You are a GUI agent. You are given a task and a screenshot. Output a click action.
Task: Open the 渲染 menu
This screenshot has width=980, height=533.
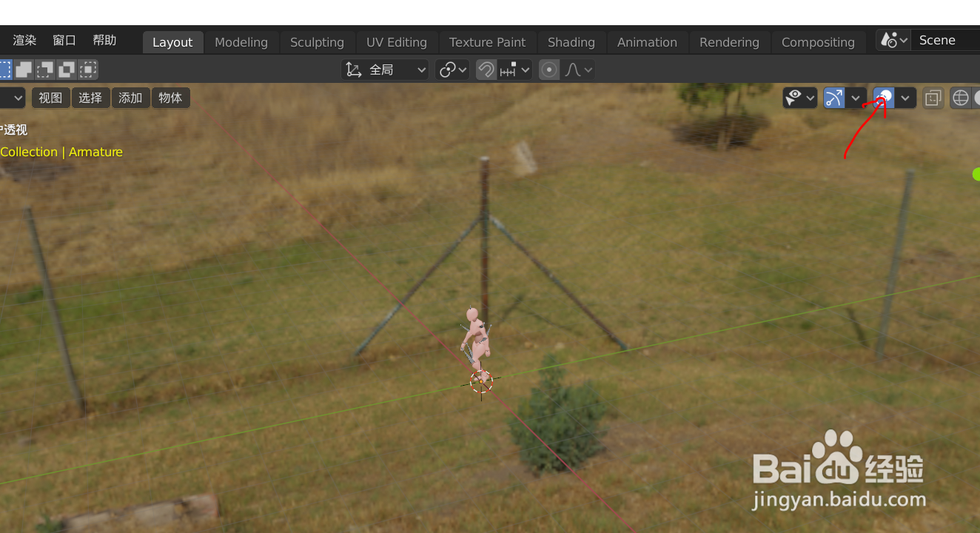click(24, 41)
